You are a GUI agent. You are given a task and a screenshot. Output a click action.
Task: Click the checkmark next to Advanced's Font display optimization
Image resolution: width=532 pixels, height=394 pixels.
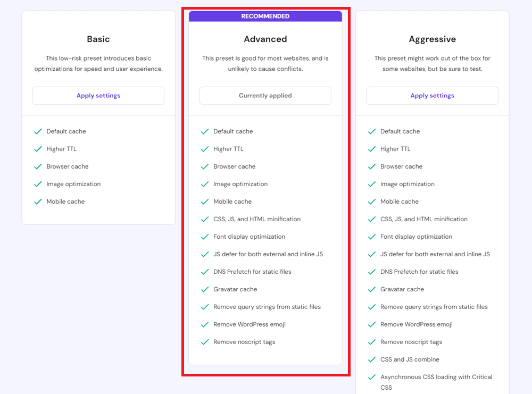pos(205,237)
